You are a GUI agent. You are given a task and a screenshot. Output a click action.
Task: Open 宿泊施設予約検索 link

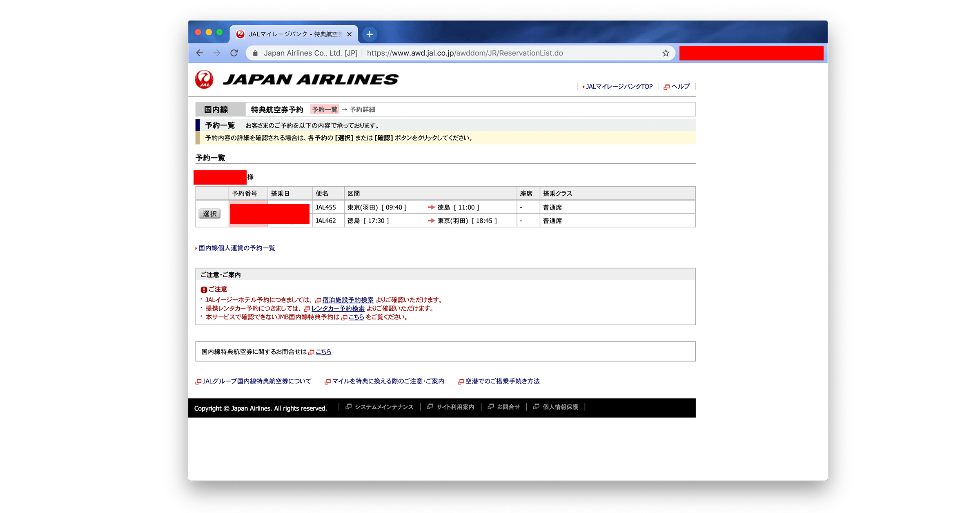348,300
